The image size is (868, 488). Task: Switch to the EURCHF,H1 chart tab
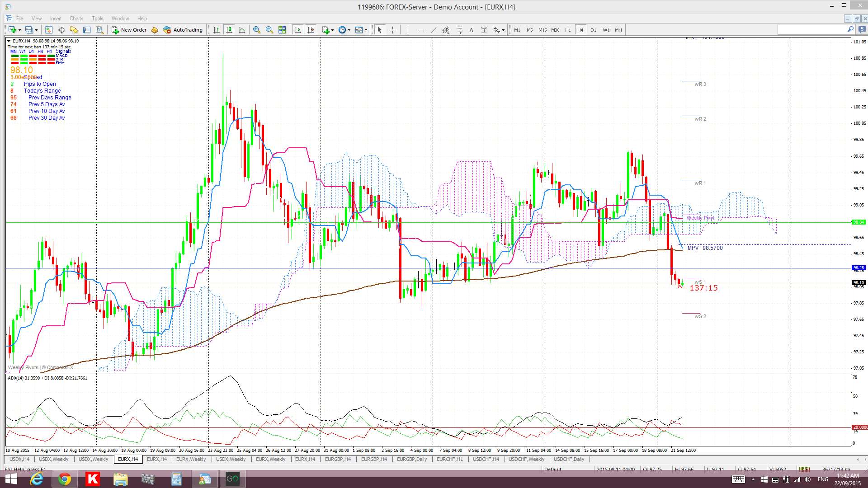point(450,459)
